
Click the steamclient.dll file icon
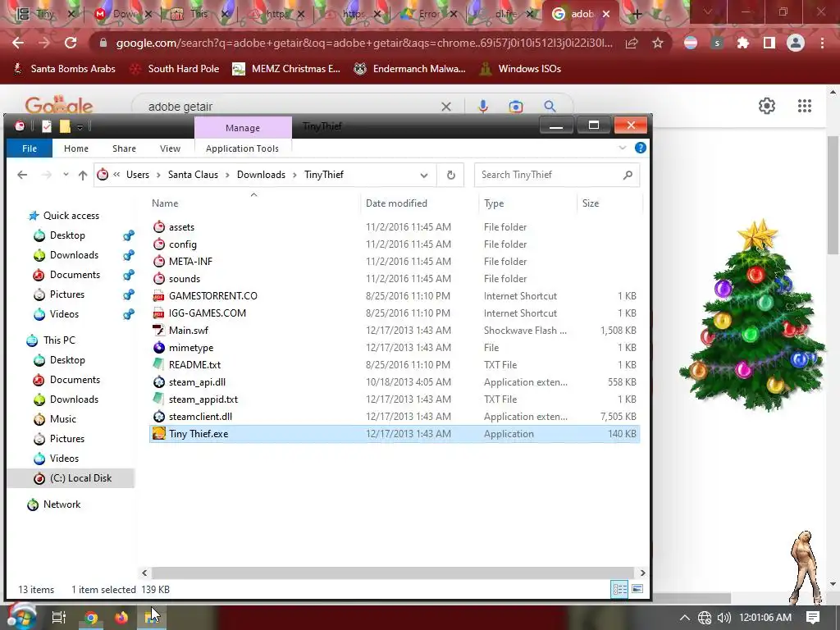(158, 416)
